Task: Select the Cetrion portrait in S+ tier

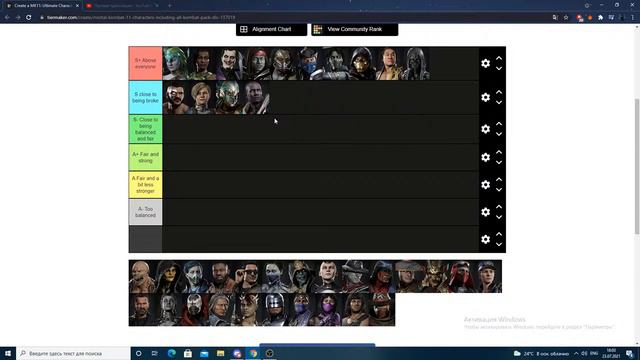Action: tap(176, 63)
